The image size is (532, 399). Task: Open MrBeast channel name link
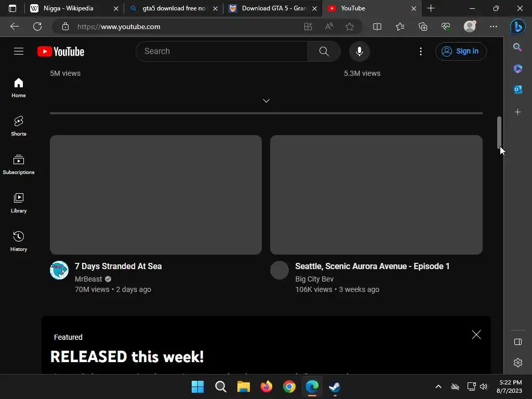tap(88, 279)
